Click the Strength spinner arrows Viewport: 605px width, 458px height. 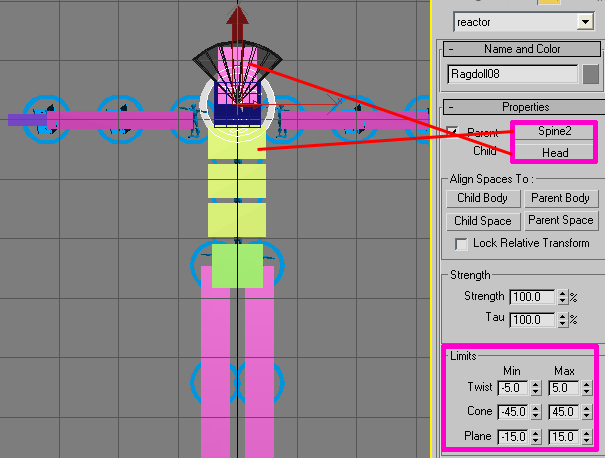(562, 297)
